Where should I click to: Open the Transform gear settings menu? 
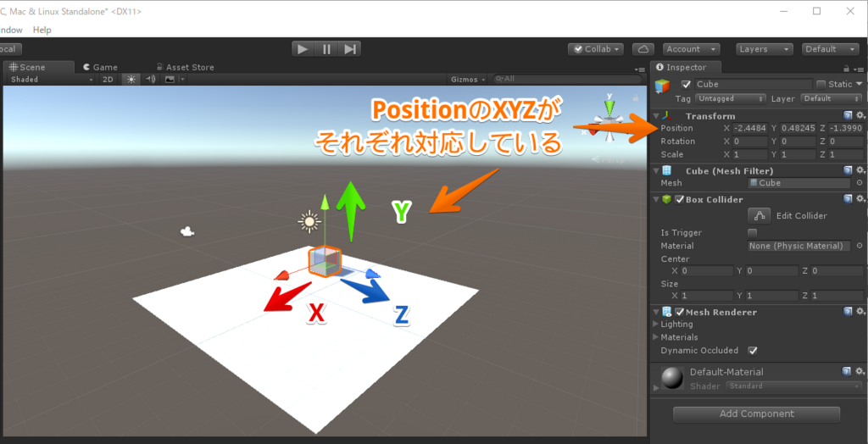(x=860, y=115)
